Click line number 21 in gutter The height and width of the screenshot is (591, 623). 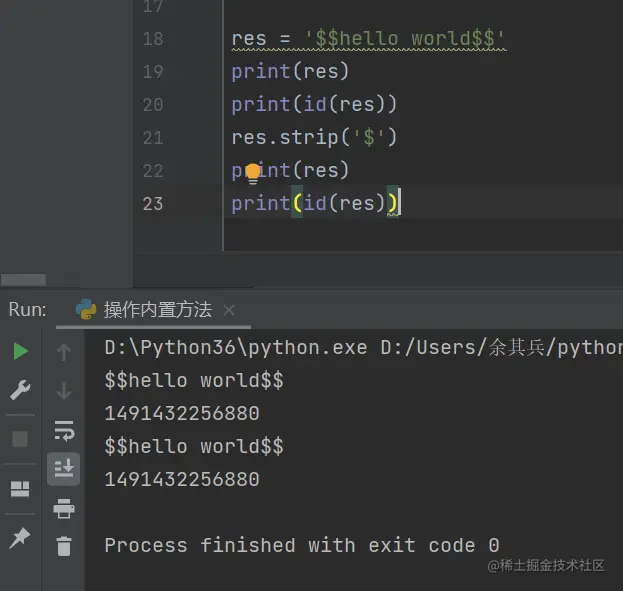pyautogui.click(x=152, y=137)
